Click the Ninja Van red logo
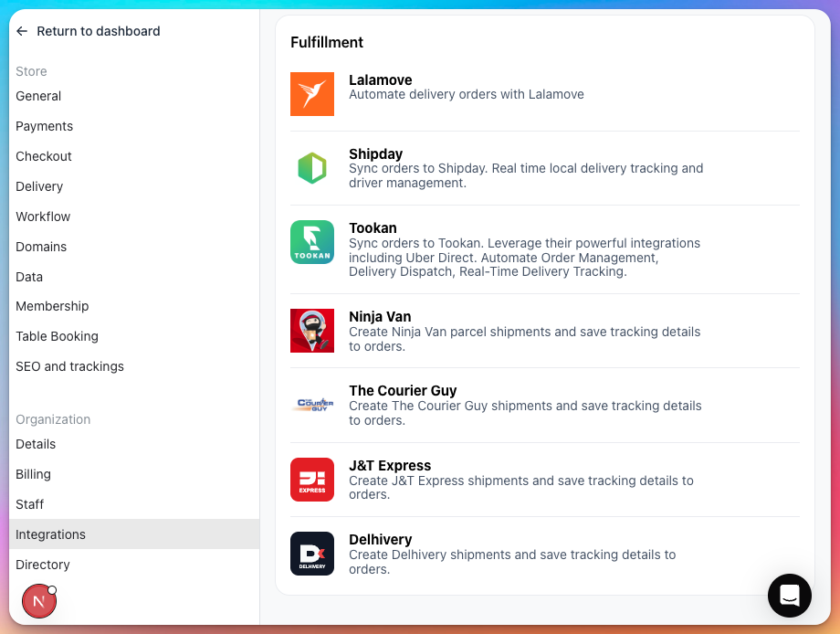The width and height of the screenshot is (840, 634). pyautogui.click(x=311, y=331)
